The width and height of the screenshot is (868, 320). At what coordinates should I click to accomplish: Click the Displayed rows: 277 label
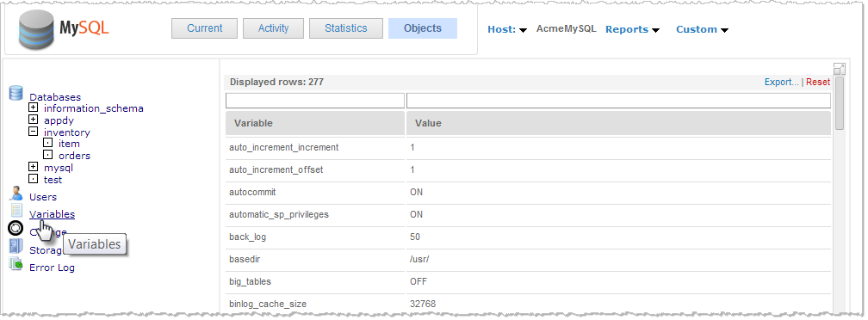click(x=276, y=82)
